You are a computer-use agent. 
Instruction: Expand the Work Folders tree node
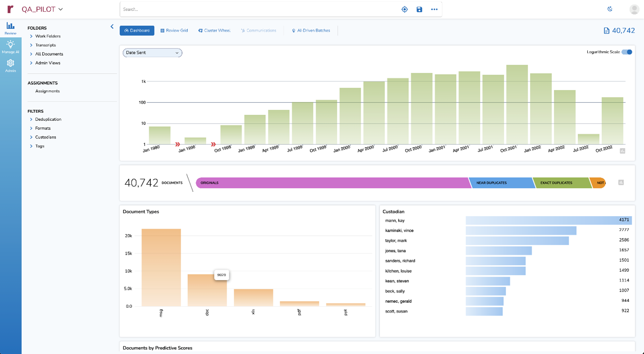click(x=31, y=36)
